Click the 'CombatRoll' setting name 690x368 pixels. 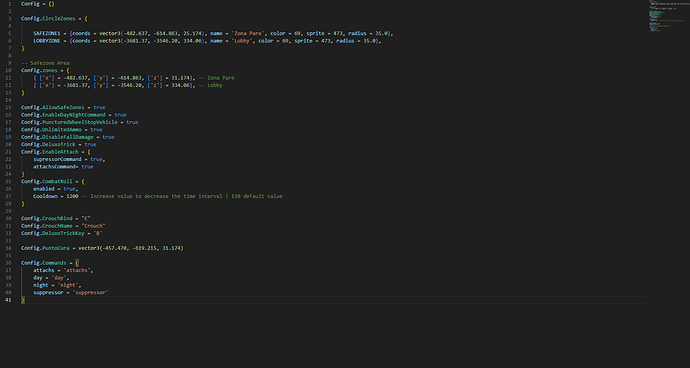pos(58,181)
